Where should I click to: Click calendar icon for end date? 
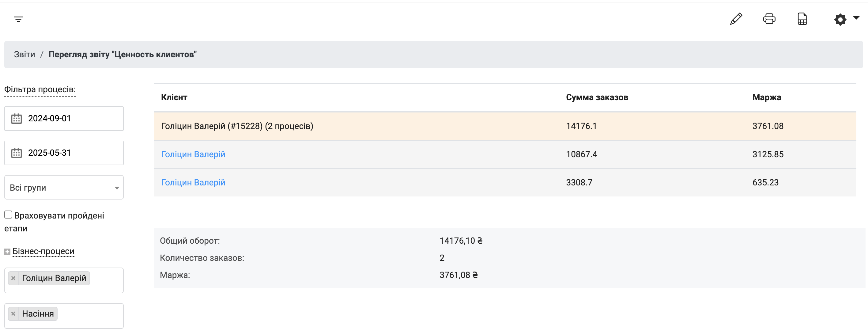point(17,153)
